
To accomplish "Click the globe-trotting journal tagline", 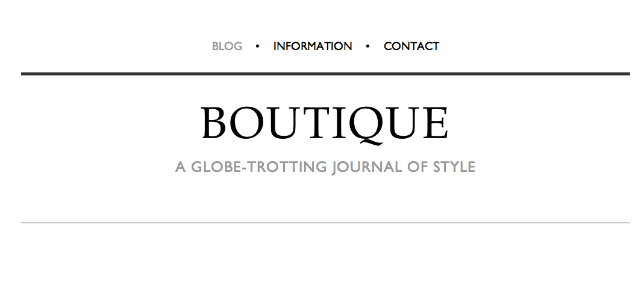I will tap(325, 167).
